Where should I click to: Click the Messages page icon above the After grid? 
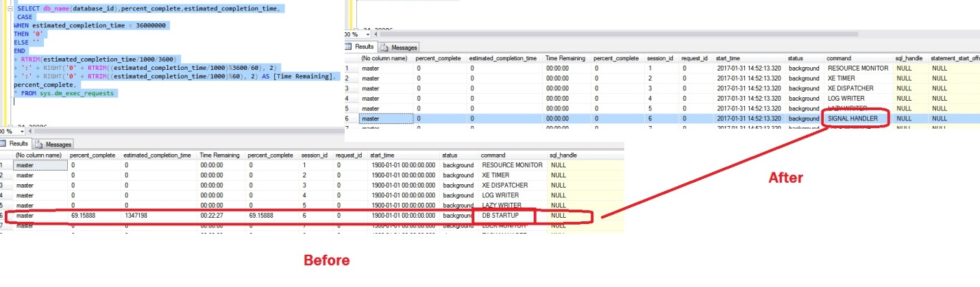(x=385, y=48)
